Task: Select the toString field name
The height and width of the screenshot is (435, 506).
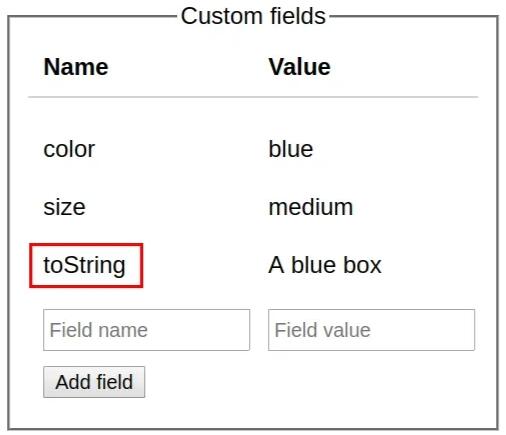Action: click(85, 265)
